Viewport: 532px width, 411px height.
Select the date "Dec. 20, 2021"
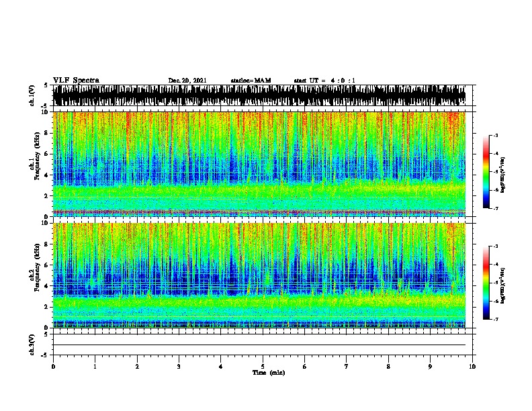coord(187,81)
